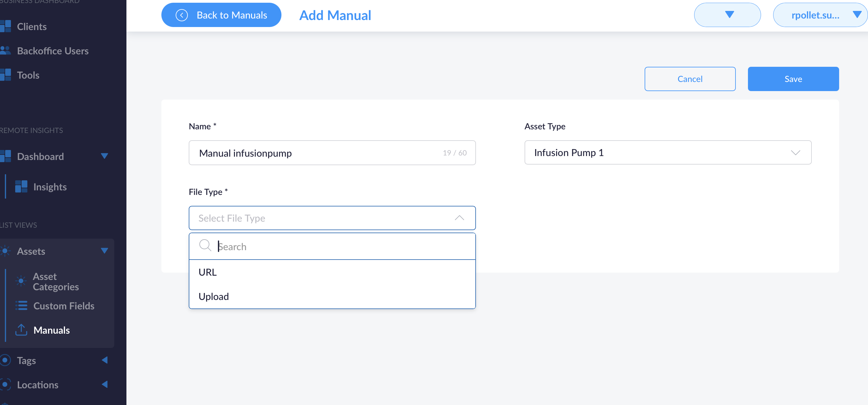Click the Tools sidebar icon

(5, 75)
